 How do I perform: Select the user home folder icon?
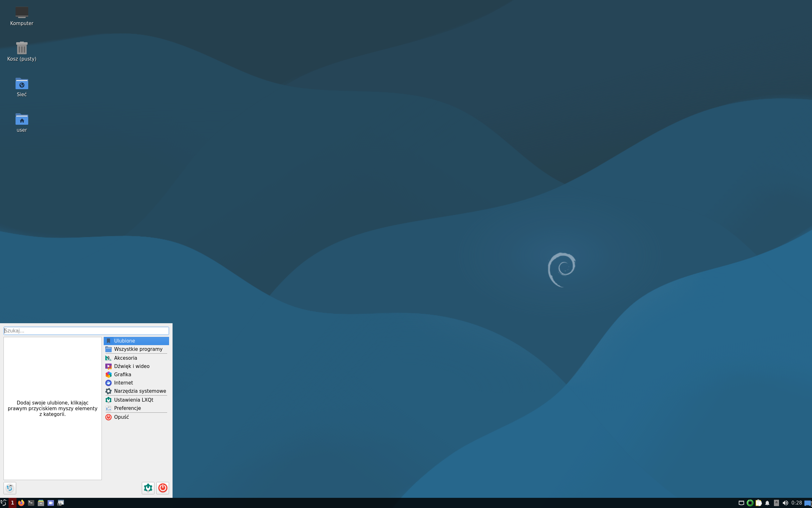pos(22,123)
